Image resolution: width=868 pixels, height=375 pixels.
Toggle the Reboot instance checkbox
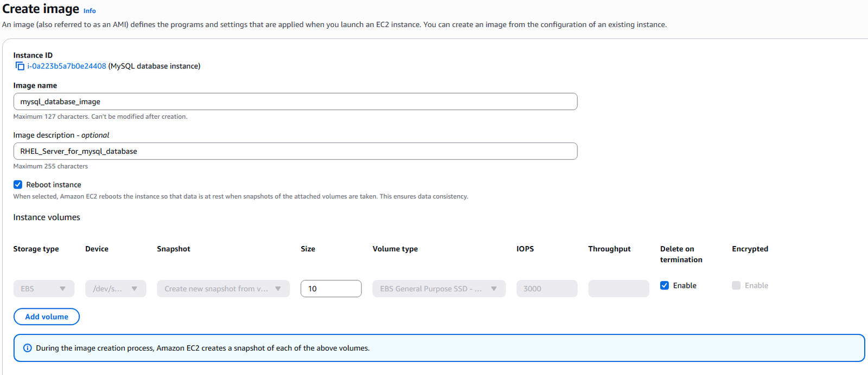coord(18,185)
